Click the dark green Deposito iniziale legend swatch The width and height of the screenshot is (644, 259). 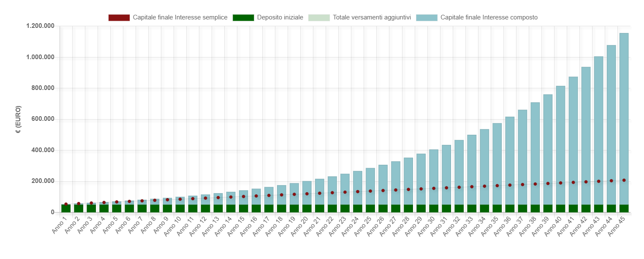[244, 17]
